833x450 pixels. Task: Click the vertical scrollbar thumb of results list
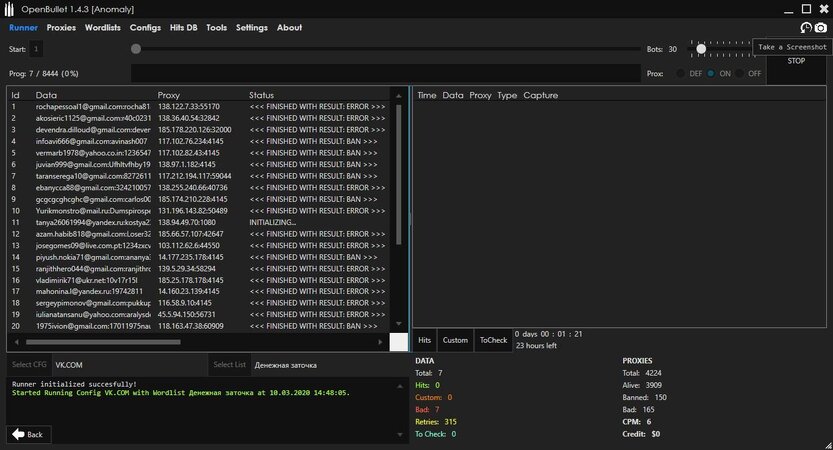pos(398,175)
